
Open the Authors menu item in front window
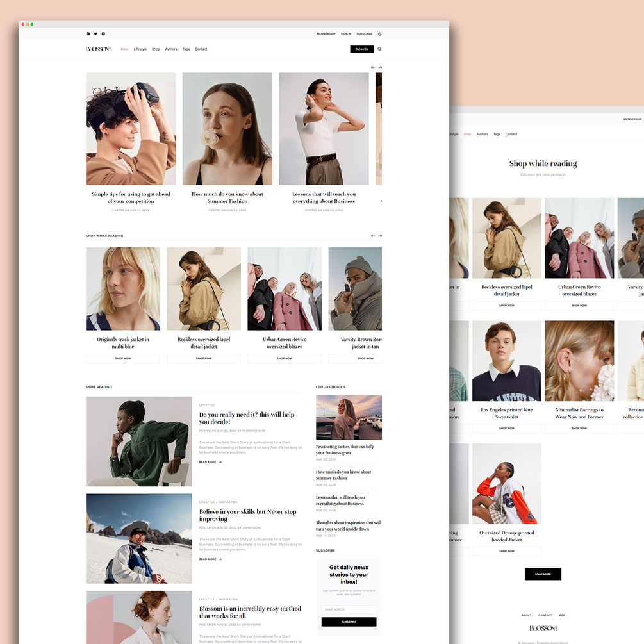coord(171,49)
